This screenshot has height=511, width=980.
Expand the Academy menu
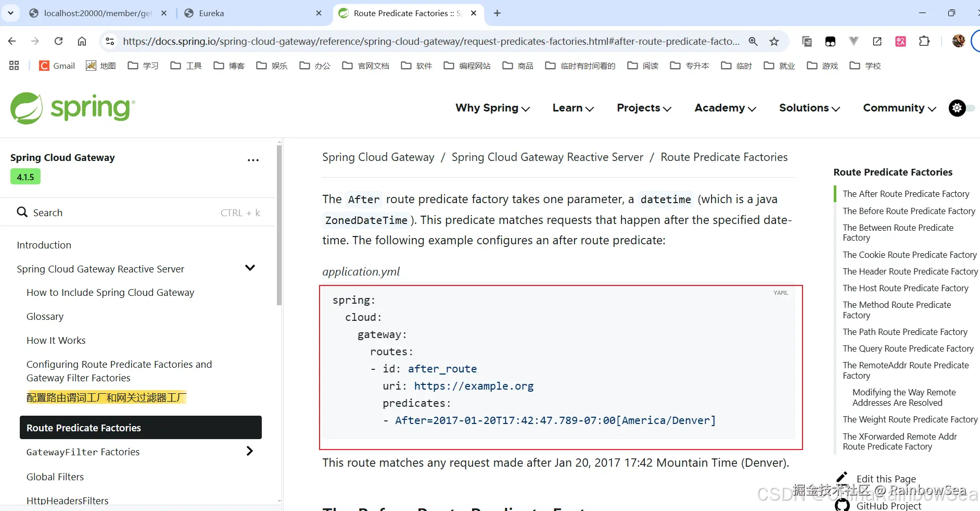coord(726,108)
